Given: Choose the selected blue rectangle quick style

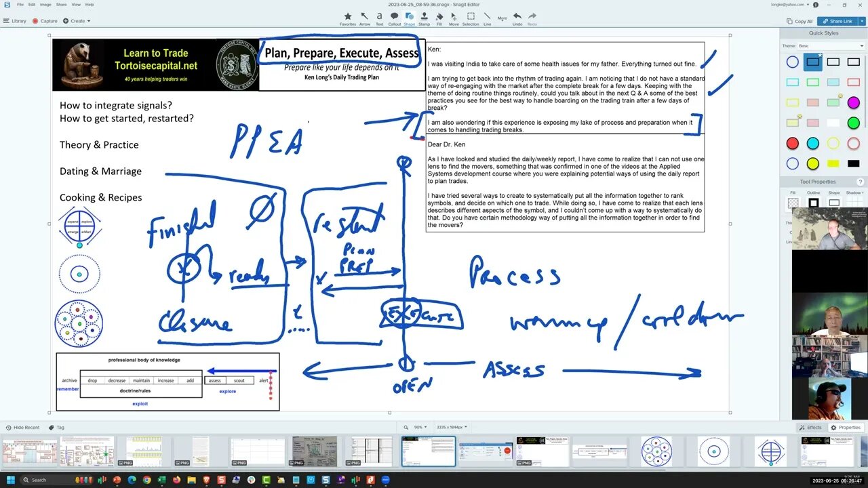Looking at the screenshot, I should [x=812, y=62].
